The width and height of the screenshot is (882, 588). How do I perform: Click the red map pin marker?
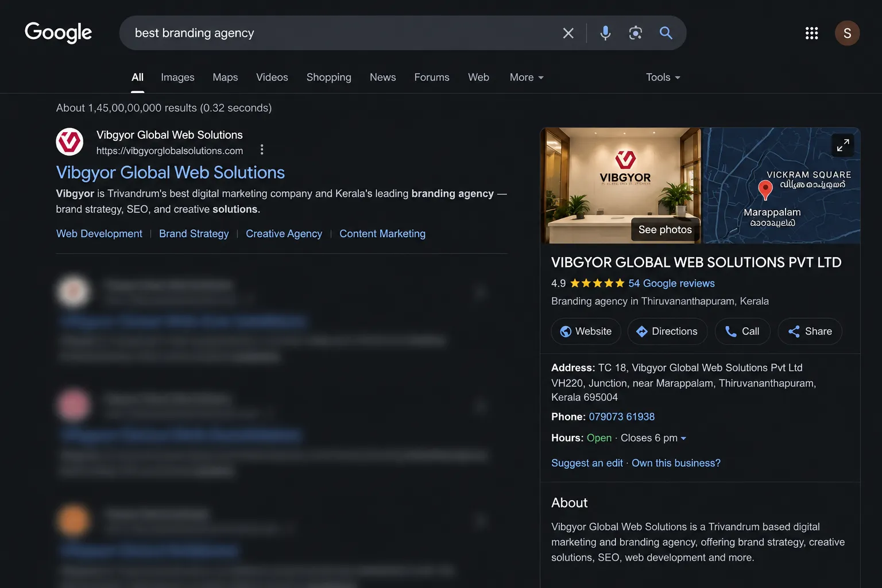pyautogui.click(x=765, y=189)
